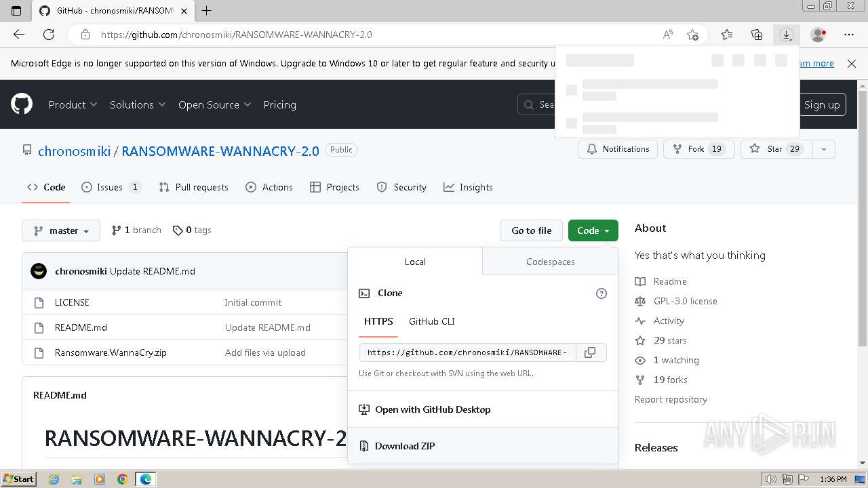The width and height of the screenshot is (868, 488).
Task: Click the chronosmiki avatar image
Action: pos(39,271)
